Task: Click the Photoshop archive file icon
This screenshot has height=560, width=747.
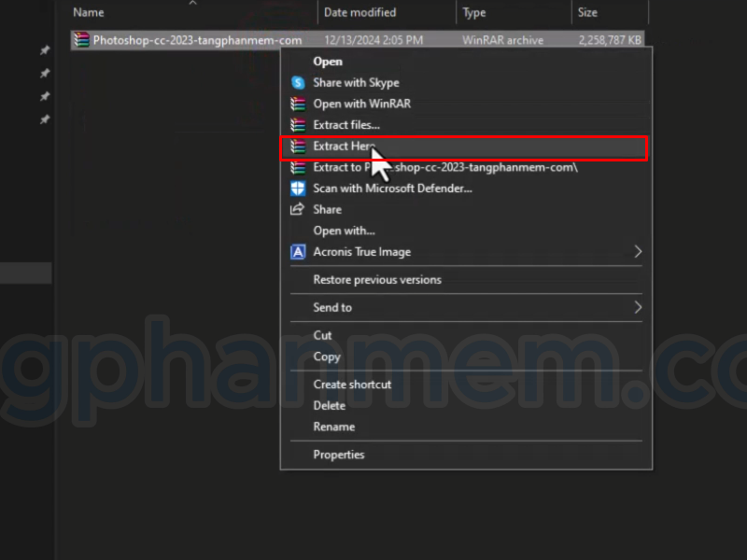Action: tap(82, 40)
